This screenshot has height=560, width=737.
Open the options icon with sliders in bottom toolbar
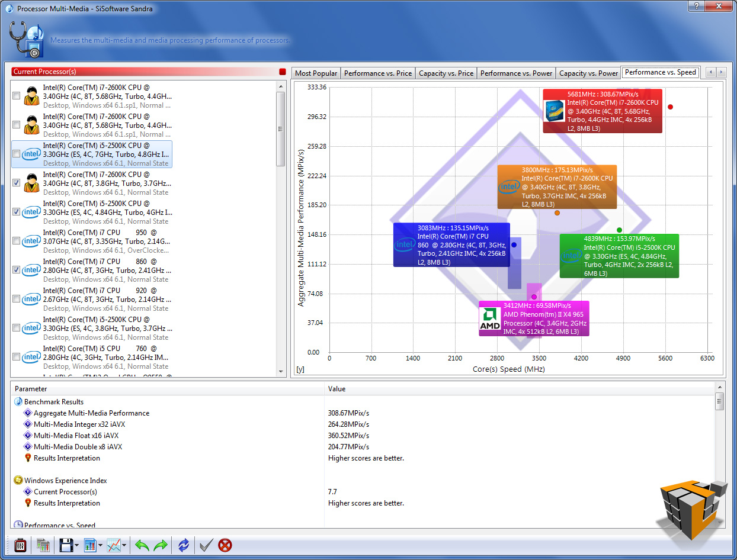pos(20,545)
